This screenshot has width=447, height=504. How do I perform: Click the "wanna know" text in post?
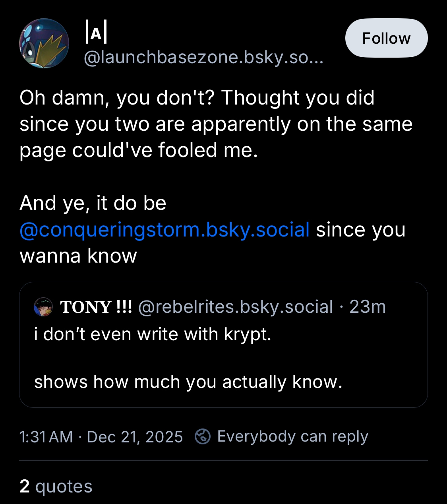[78, 256]
